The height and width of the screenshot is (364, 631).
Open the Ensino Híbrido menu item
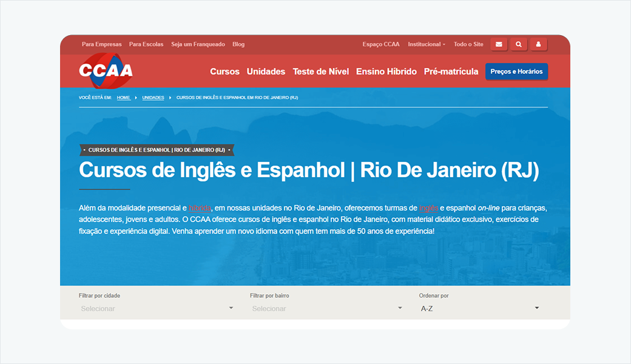pos(386,72)
